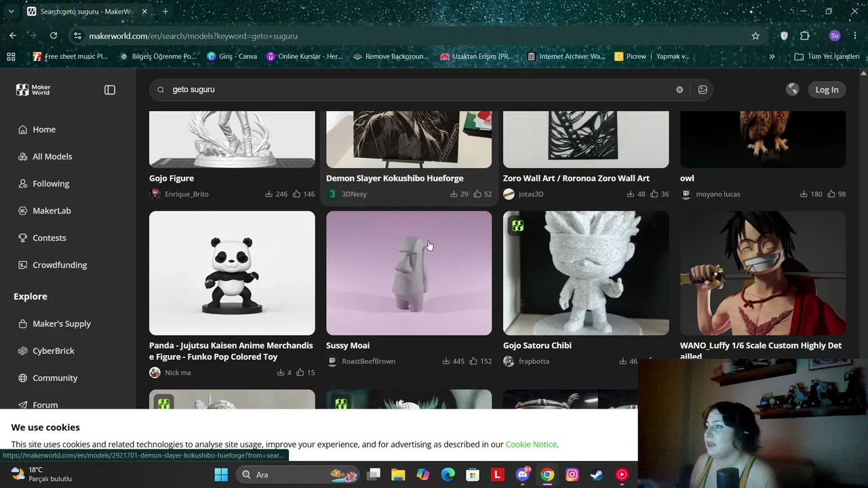The height and width of the screenshot is (488, 868).
Task: Open the 'Picrew' bookmark
Action: click(630, 56)
